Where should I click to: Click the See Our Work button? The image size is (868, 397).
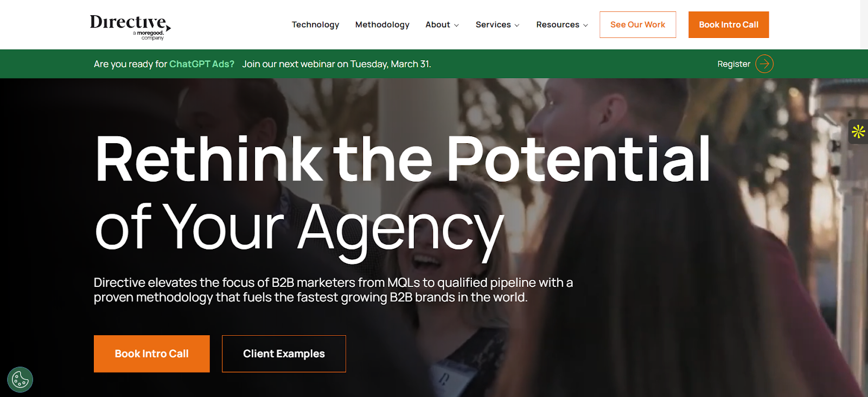(637, 25)
